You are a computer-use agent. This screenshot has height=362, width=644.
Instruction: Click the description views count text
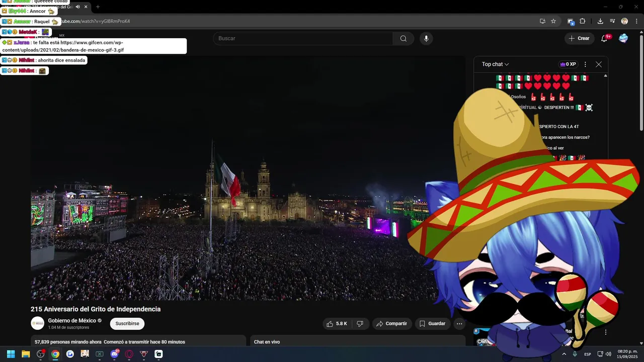tap(68, 342)
